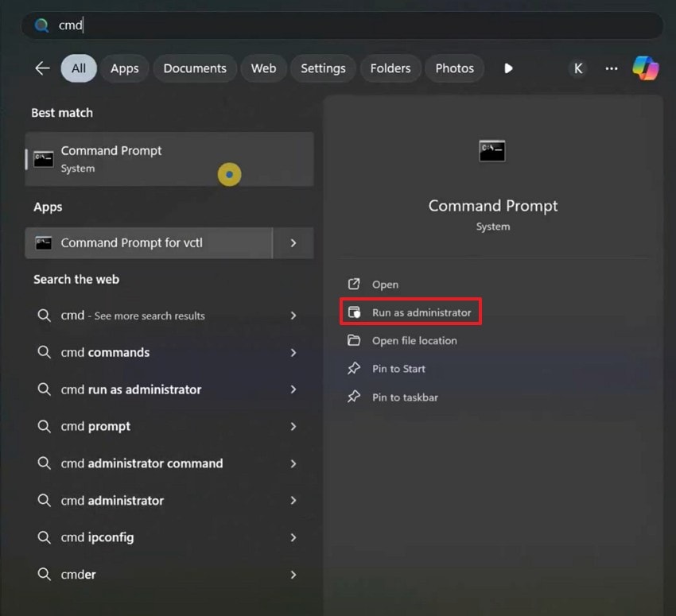Expand the cmd run as administrator suggestion

[x=294, y=389]
